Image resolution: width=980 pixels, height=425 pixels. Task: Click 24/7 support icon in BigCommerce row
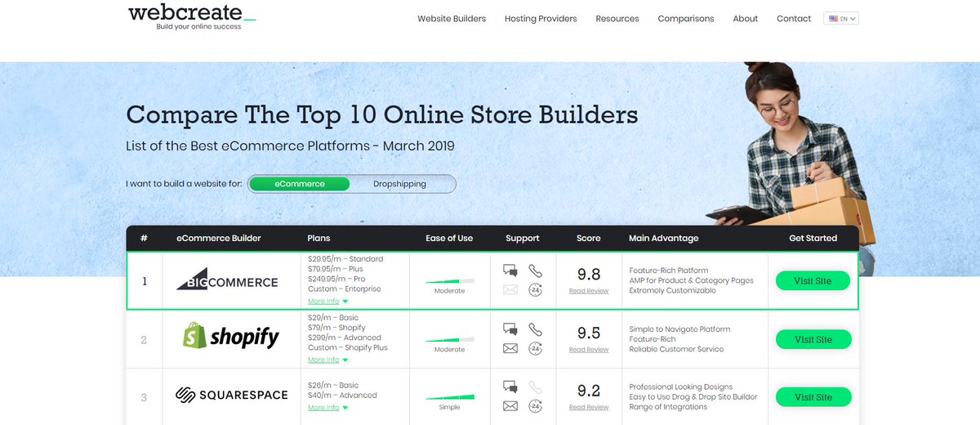[535, 289]
